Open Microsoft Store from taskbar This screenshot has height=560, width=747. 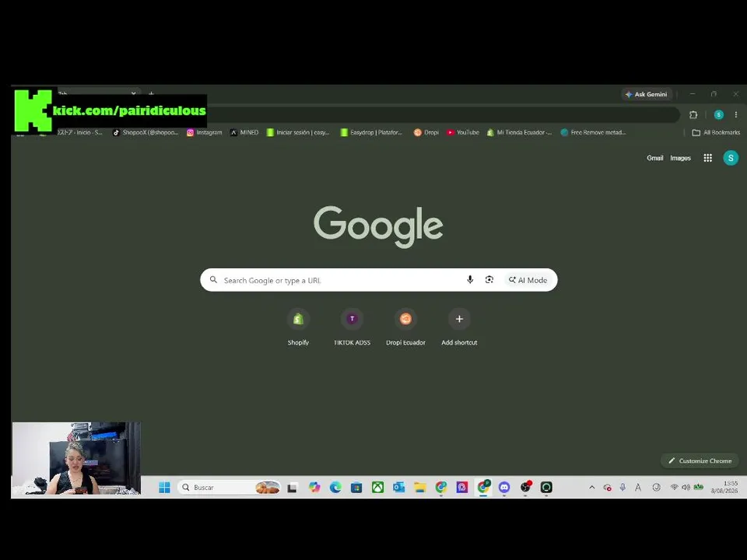point(356,487)
